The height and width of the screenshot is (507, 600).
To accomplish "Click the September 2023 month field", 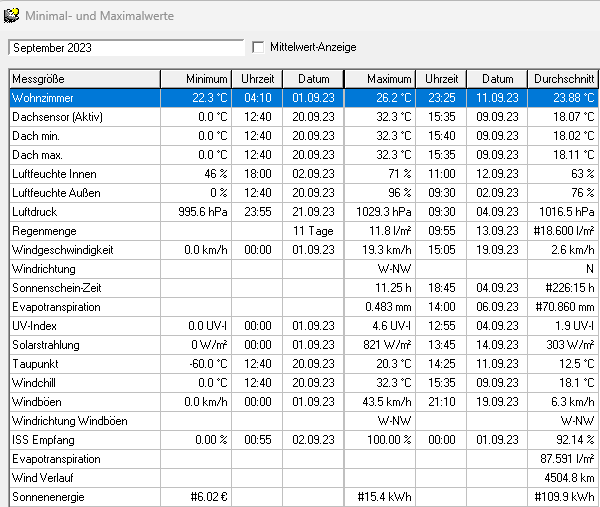I will (x=125, y=47).
